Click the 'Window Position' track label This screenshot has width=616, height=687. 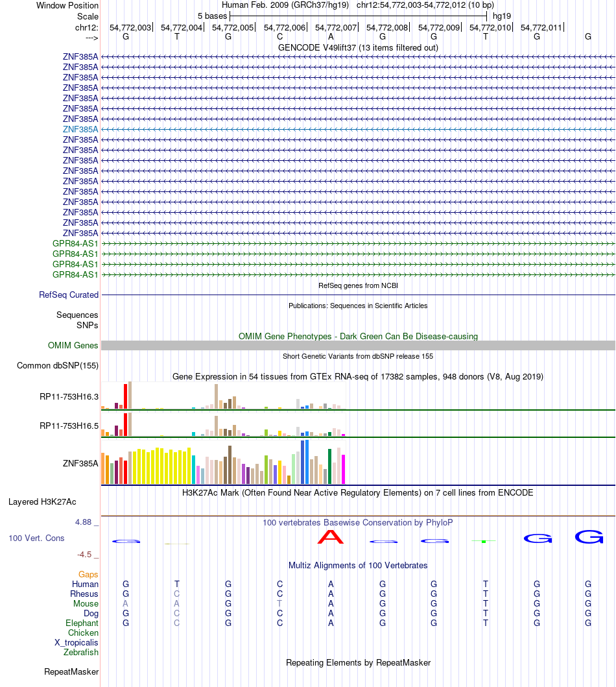67,5
